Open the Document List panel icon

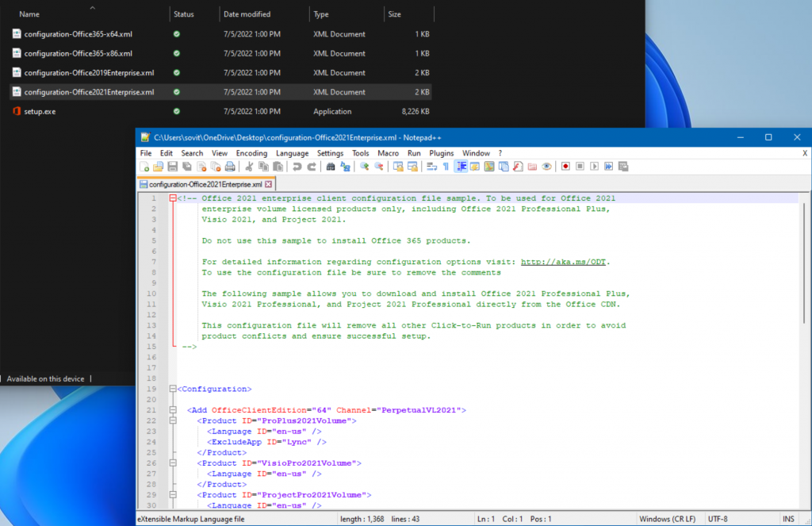[504, 167]
